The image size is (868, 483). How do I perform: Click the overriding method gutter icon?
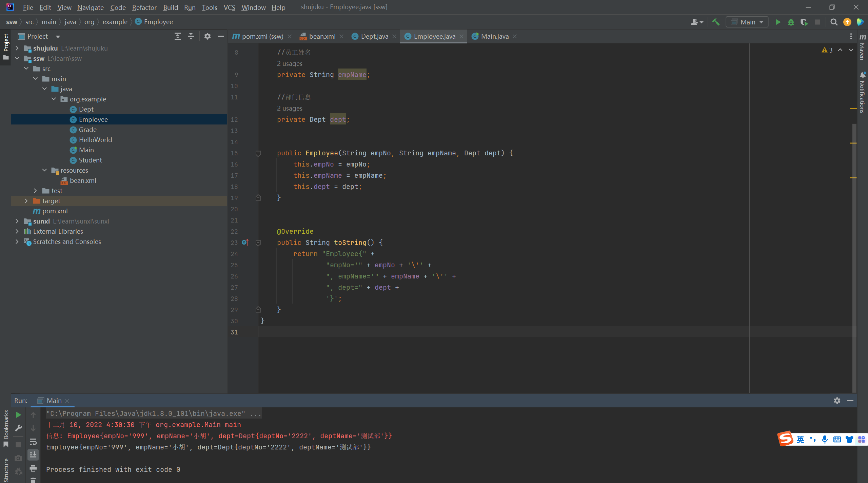pos(245,243)
